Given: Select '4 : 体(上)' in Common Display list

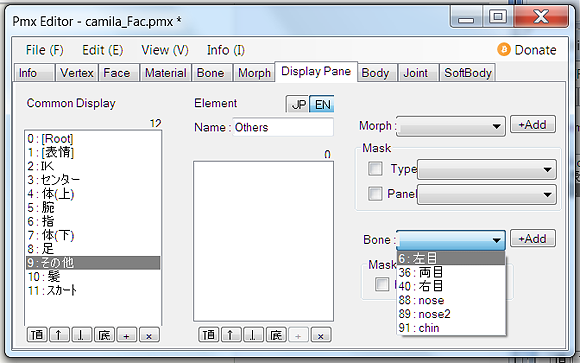Looking at the screenshot, I should (93, 194).
